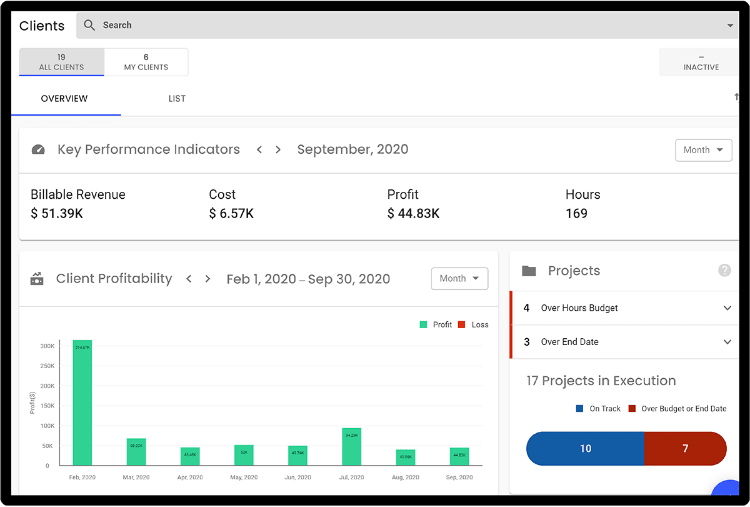This screenshot has width=750, height=507.
Task: Go to next KPI month
Action: (278, 149)
